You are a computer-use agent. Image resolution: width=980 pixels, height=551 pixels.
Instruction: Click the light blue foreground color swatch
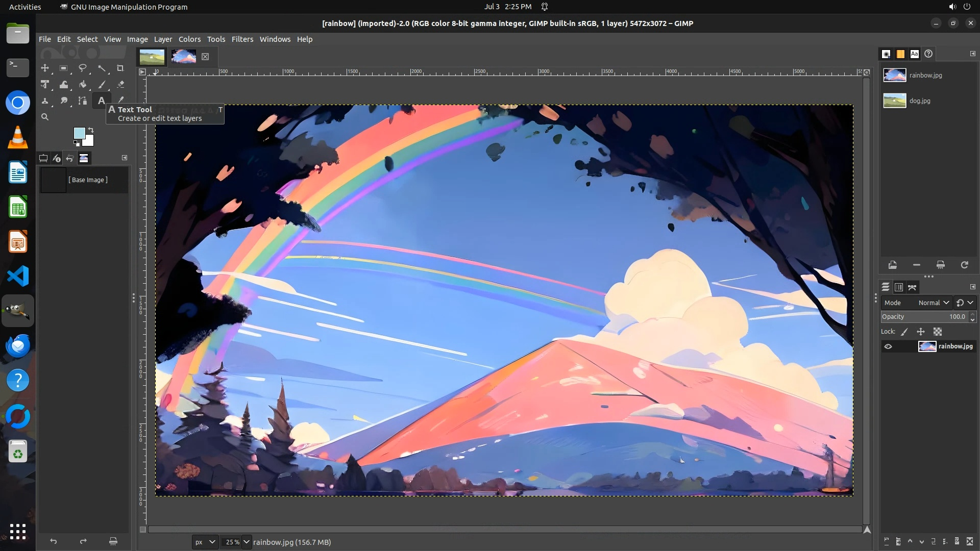click(x=79, y=133)
